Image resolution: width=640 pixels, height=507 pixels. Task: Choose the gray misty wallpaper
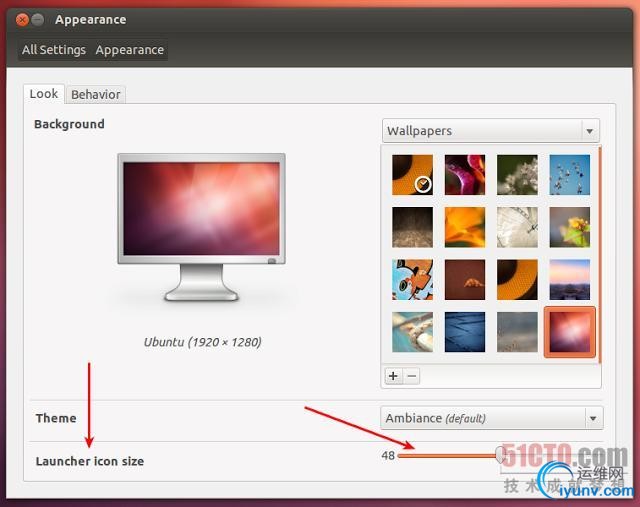(x=517, y=332)
